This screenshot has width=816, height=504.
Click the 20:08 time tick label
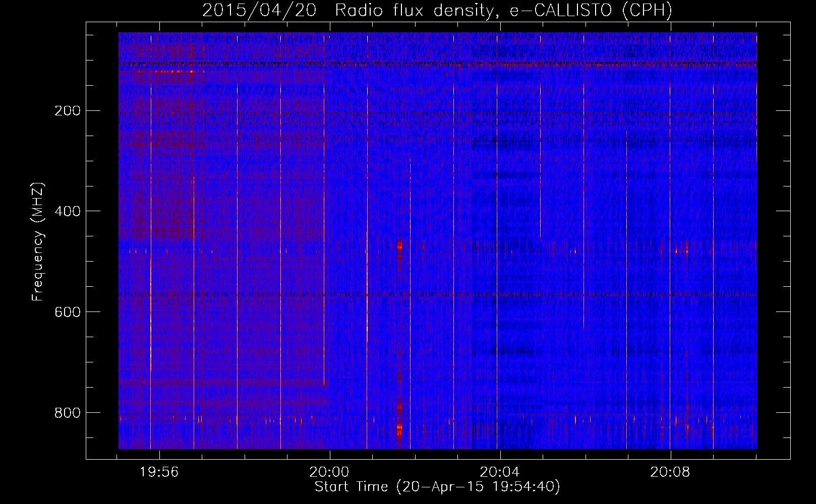pos(670,472)
